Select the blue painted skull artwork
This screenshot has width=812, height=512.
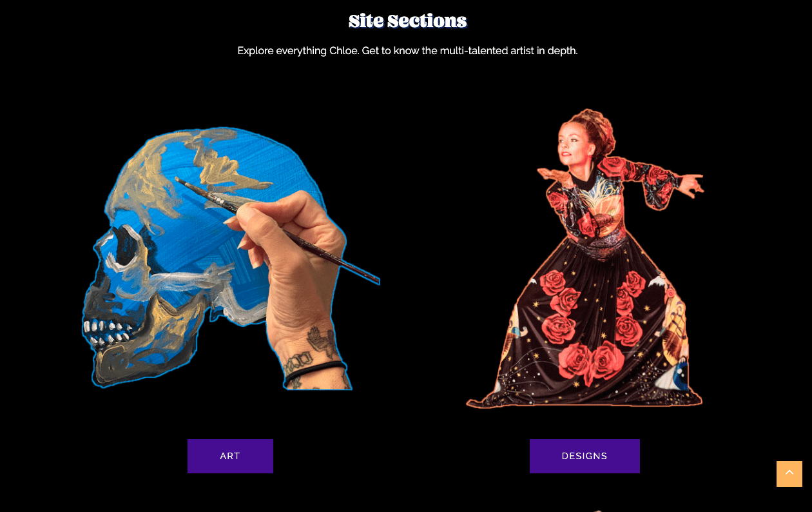point(231,258)
